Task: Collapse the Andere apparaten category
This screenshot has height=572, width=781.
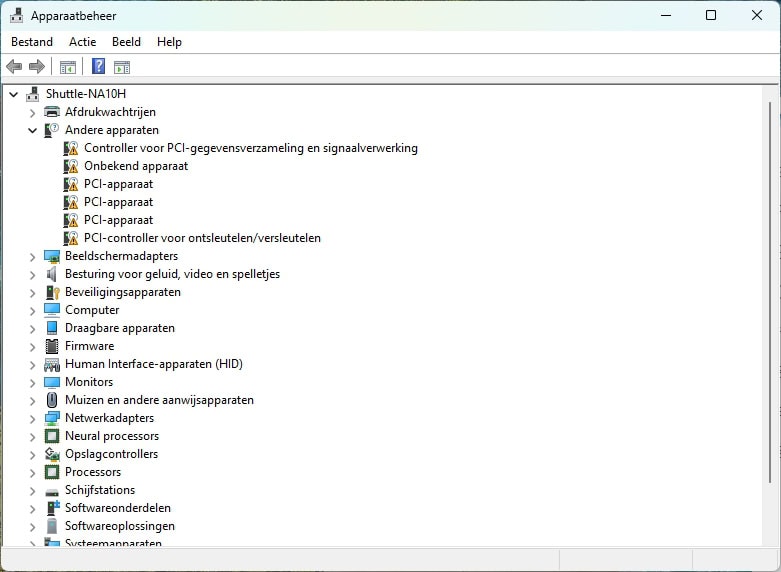Action: point(33,130)
